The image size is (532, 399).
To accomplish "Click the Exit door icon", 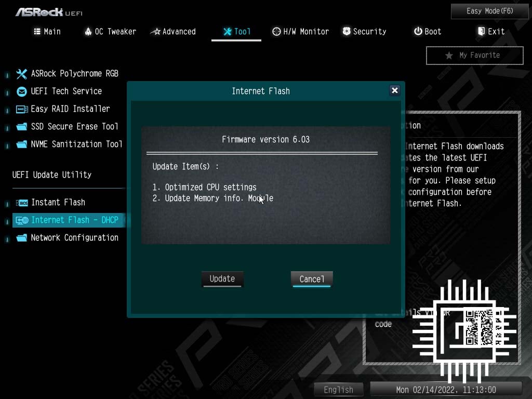I will [481, 31].
